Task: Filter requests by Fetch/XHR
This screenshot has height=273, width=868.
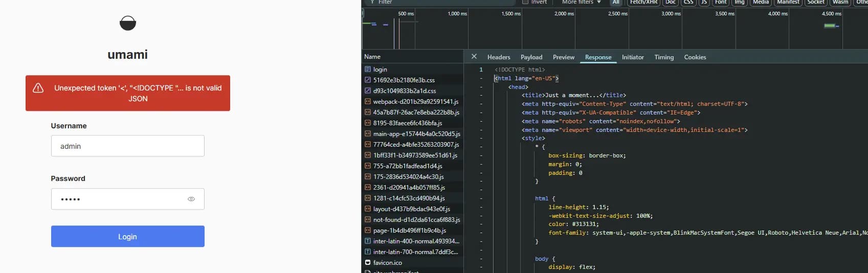Action: coord(643,2)
